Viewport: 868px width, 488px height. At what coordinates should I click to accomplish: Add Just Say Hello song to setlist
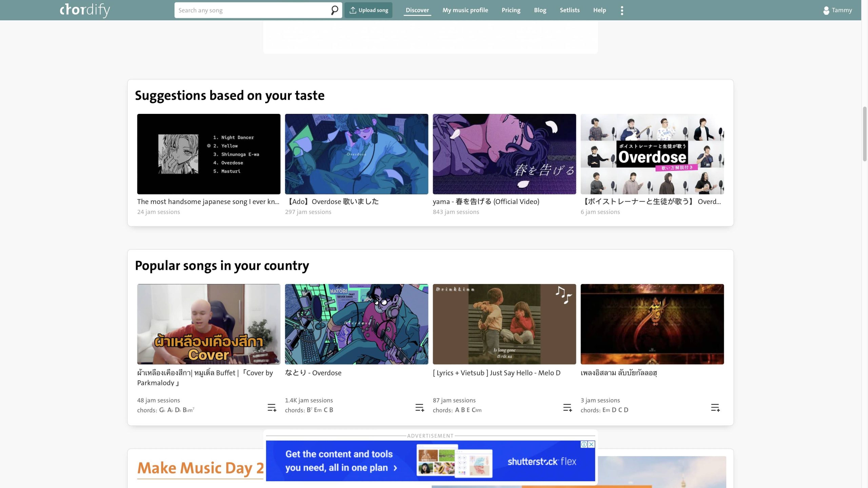567,408
